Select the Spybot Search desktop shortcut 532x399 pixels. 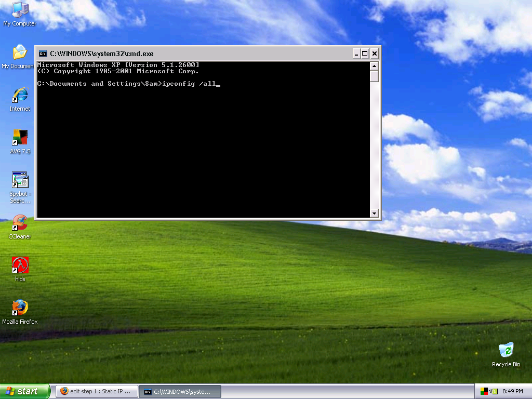20,188
